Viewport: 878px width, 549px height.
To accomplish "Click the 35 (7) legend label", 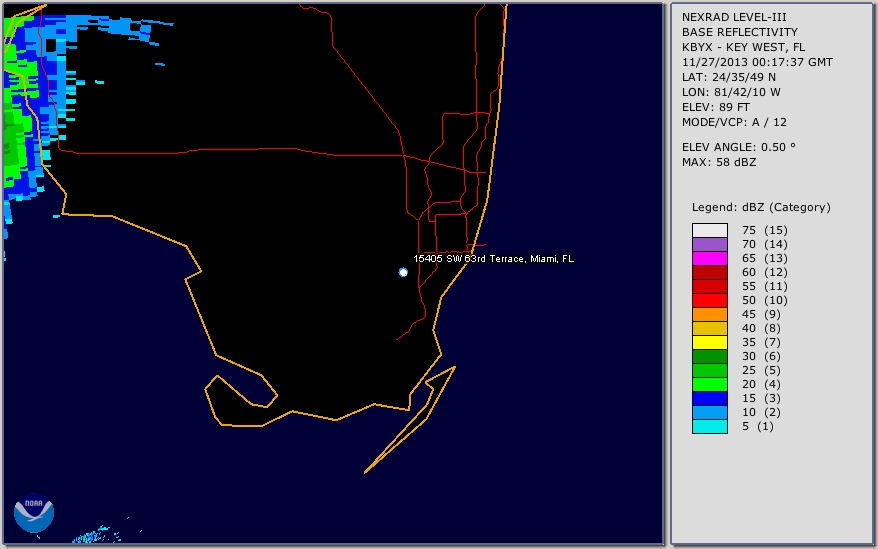I will [761, 342].
